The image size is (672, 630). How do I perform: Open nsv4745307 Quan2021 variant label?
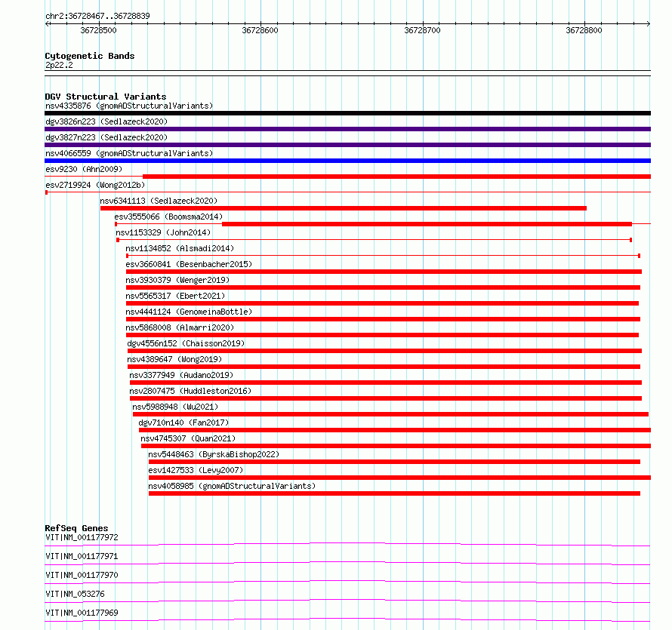click(188, 438)
